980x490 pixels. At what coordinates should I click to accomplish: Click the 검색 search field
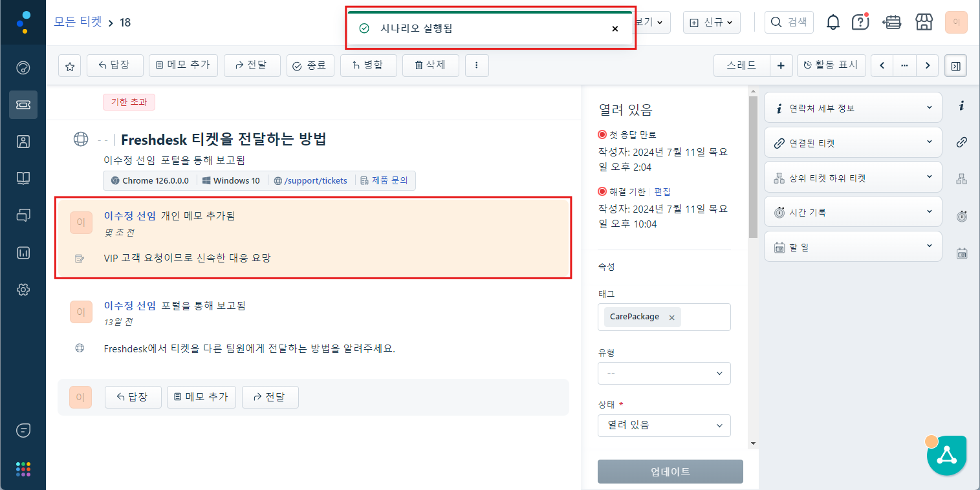[x=789, y=22]
